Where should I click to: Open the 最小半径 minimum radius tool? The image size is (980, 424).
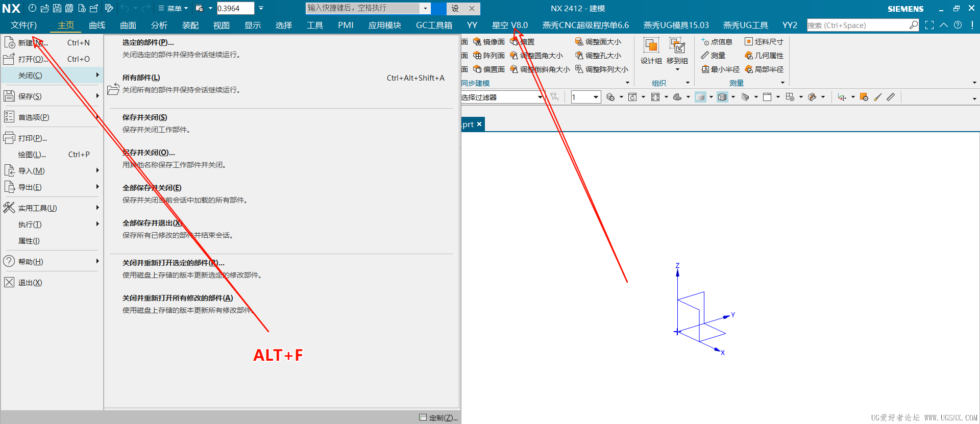click(x=720, y=69)
